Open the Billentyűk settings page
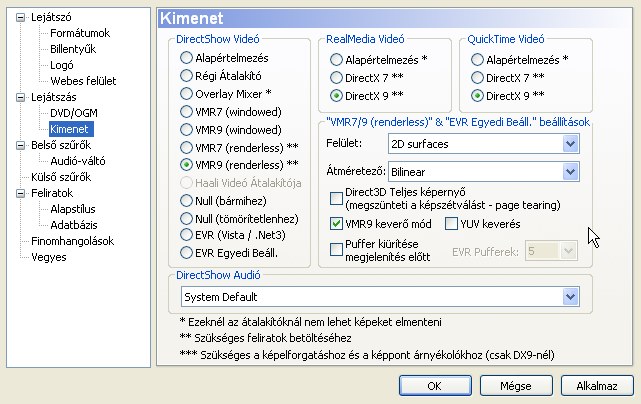The height and width of the screenshot is (404, 641). point(77,49)
